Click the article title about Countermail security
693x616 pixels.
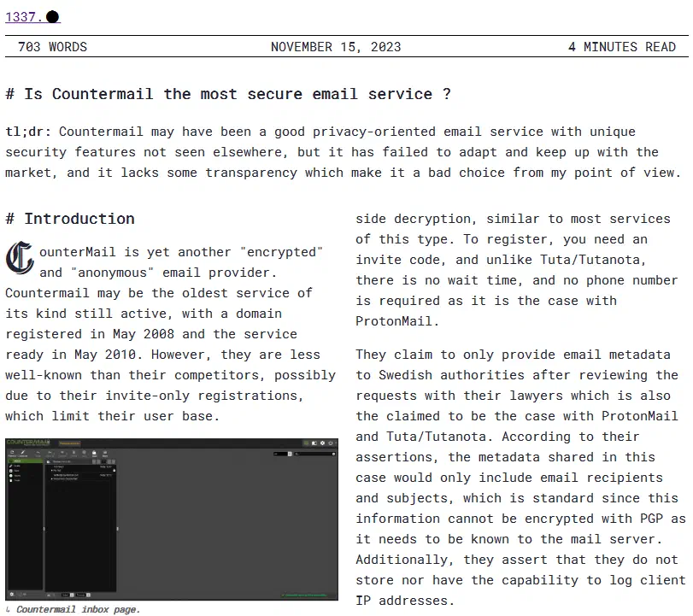point(228,94)
